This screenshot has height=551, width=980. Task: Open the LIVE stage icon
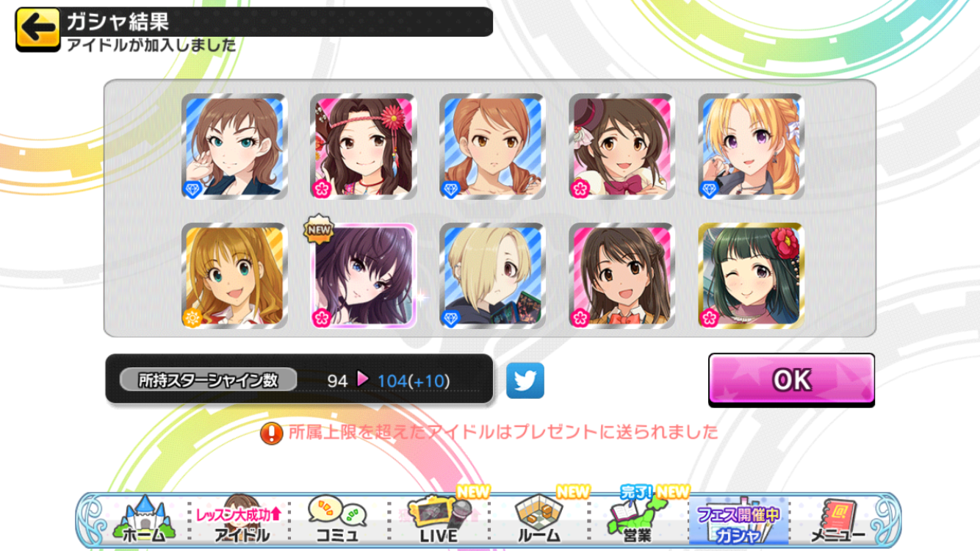[x=439, y=520]
